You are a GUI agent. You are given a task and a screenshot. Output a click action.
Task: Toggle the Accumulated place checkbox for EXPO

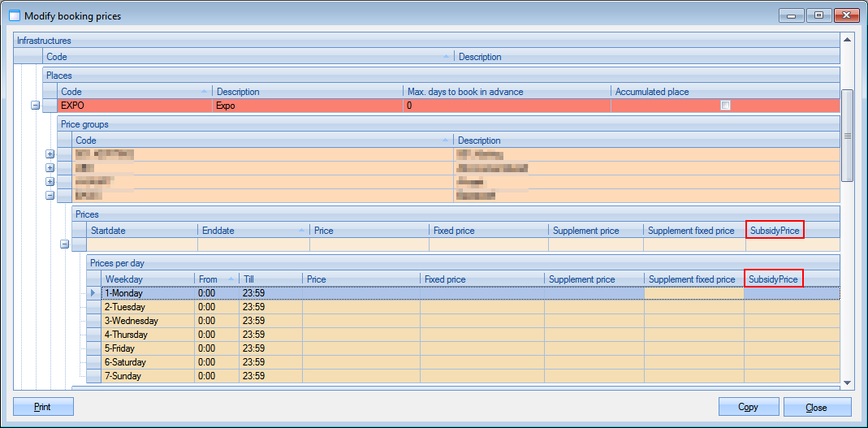coord(725,106)
